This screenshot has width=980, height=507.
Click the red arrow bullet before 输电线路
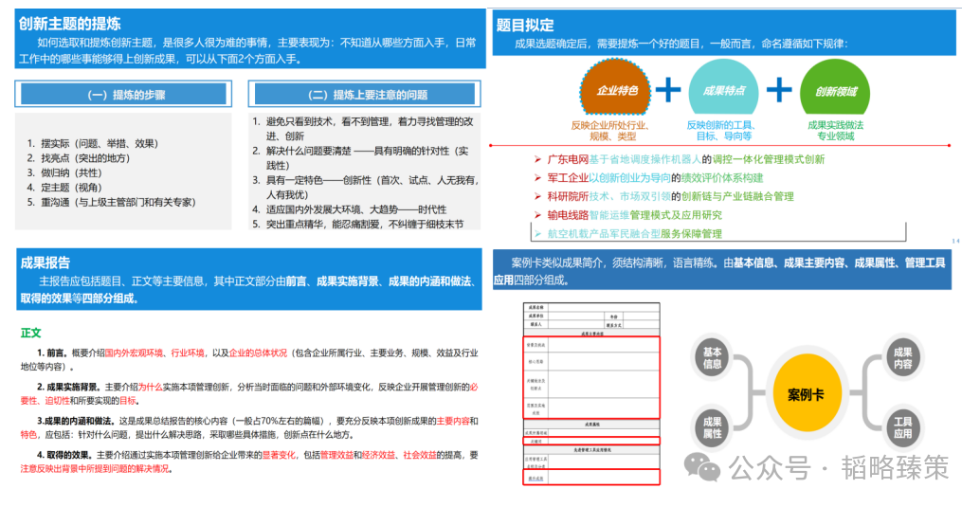[537, 215]
